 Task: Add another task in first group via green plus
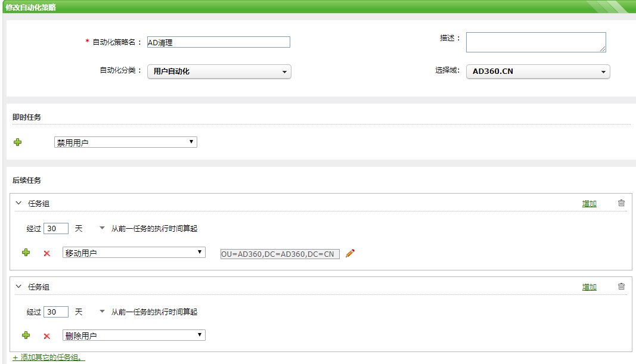(26, 253)
